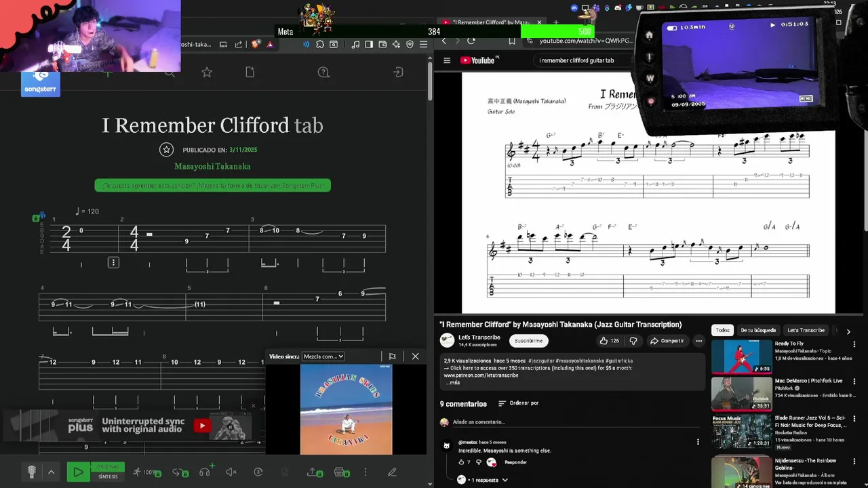
Task: Click the headphones solo icon
Action: [x=205, y=472]
